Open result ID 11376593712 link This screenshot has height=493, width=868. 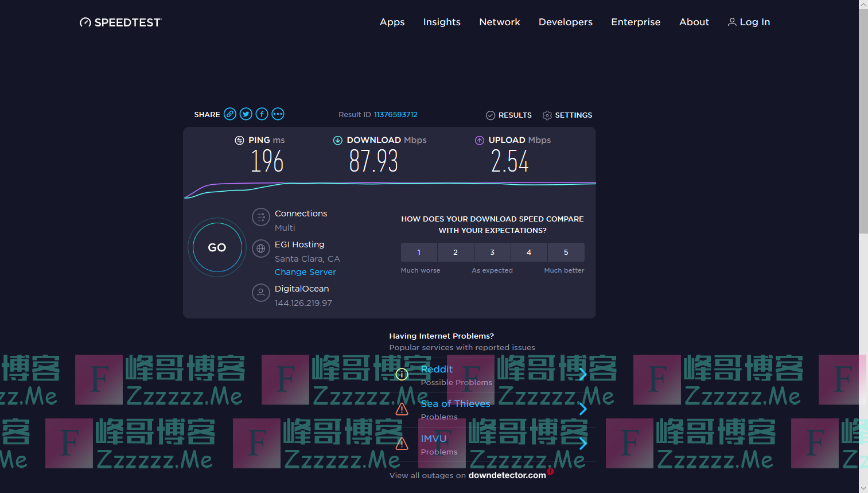point(395,115)
